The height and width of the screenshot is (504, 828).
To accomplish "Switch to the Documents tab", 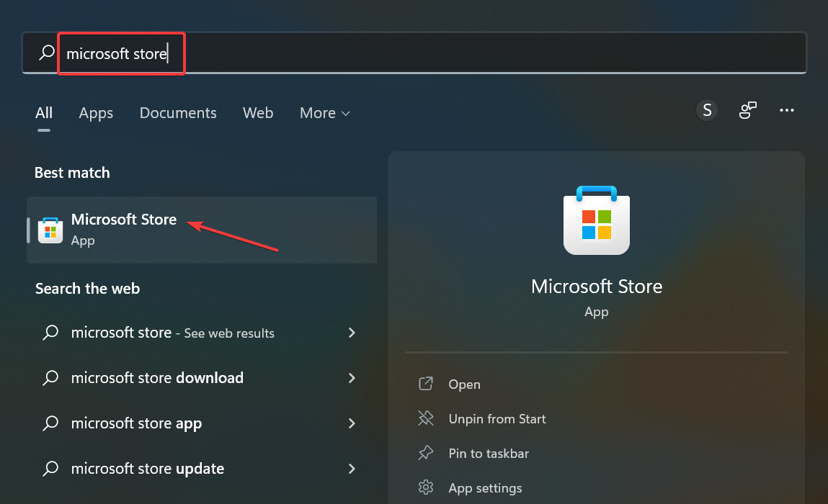I will (178, 113).
